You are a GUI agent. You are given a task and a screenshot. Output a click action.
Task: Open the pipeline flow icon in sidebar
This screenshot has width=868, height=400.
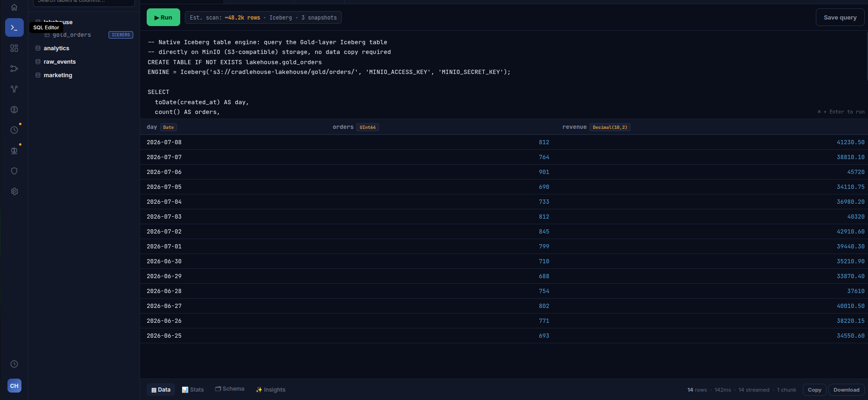(x=14, y=68)
